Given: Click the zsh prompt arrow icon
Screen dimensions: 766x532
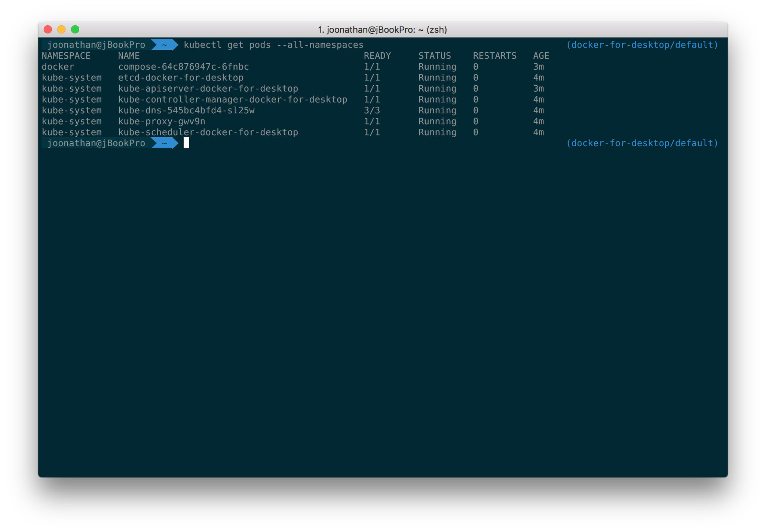Looking at the screenshot, I should click(x=165, y=45).
